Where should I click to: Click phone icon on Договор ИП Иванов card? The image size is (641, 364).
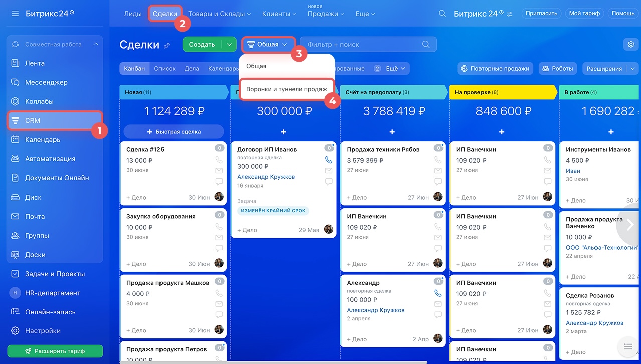329,160
